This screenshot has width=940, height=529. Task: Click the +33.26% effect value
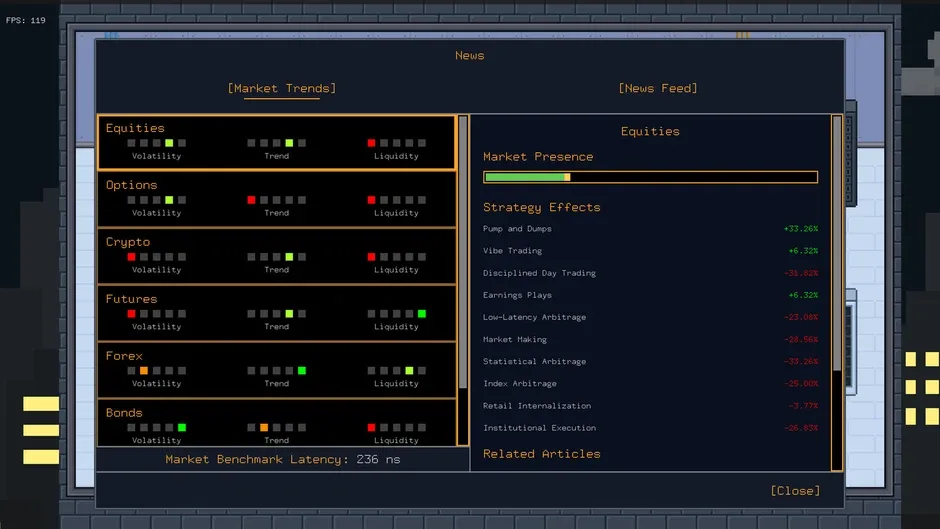click(801, 229)
